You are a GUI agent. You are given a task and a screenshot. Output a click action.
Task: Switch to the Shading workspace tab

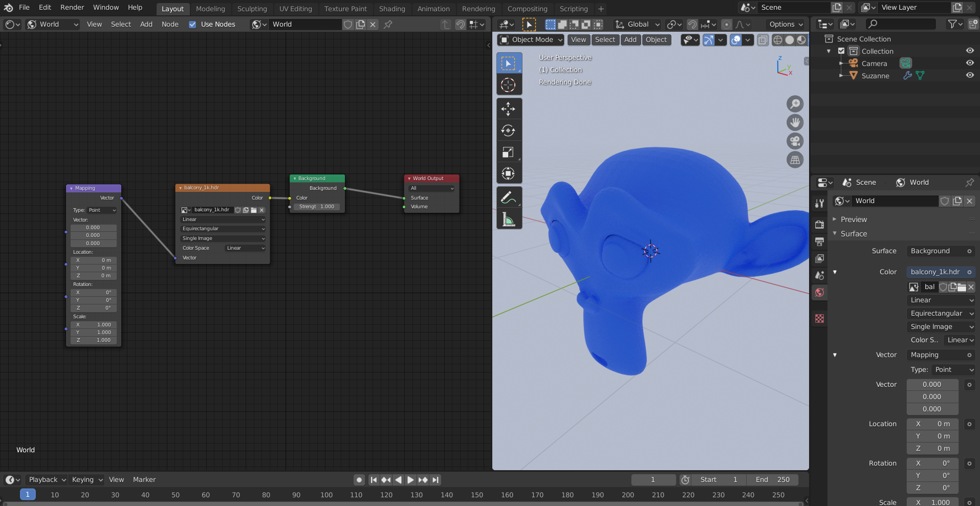392,9
